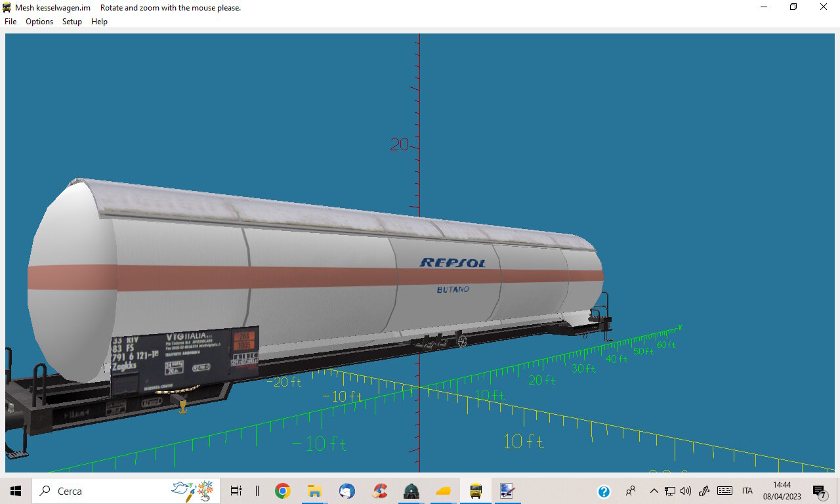Click the REPSOL logo on the tank

point(452,263)
